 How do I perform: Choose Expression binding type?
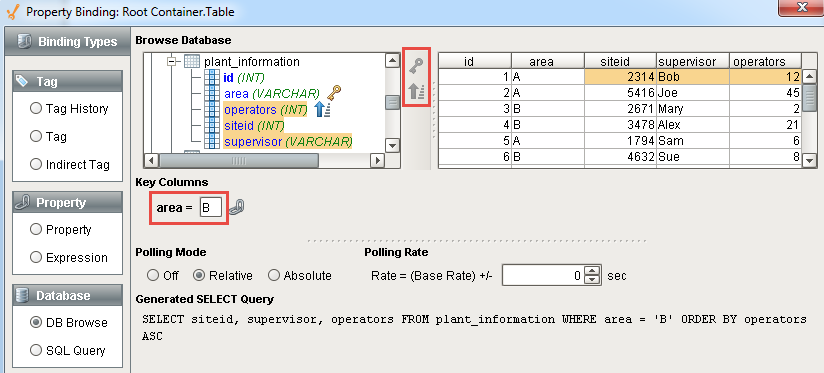pos(36,257)
